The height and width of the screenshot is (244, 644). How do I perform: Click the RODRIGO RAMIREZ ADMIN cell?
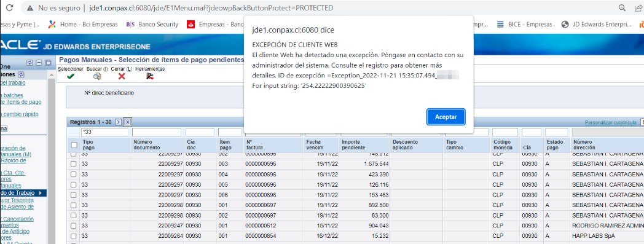click(x=607, y=226)
